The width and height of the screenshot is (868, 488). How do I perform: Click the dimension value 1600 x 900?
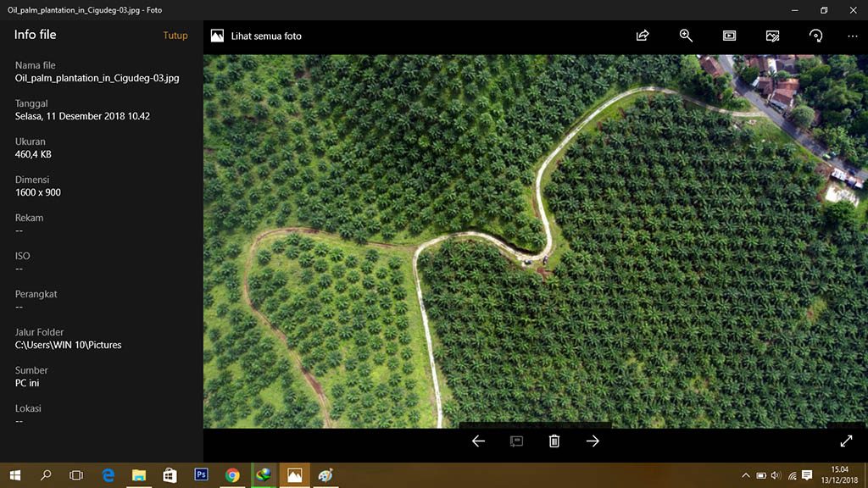[x=37, y=192]
